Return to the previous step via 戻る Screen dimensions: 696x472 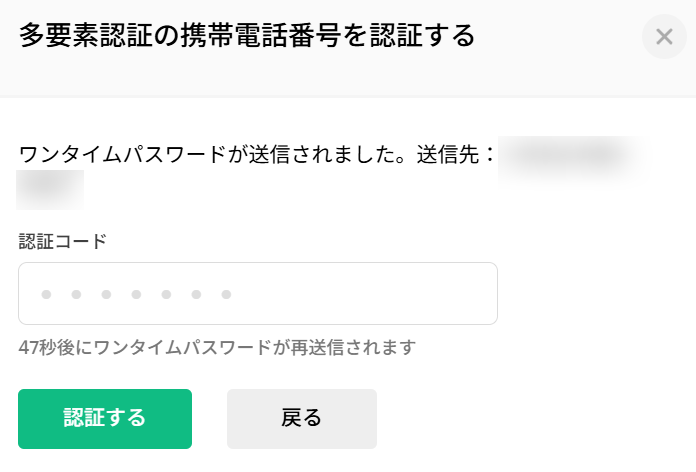(x=301, y=418)
